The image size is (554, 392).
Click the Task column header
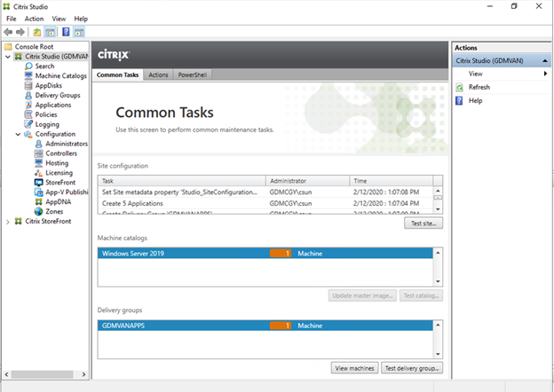pos(182,181)
